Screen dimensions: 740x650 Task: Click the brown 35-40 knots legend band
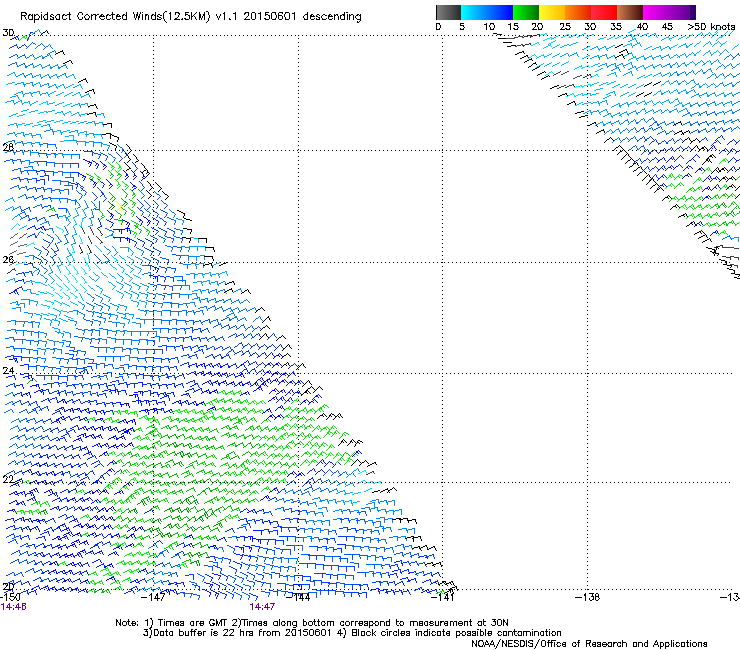point(630,12)
